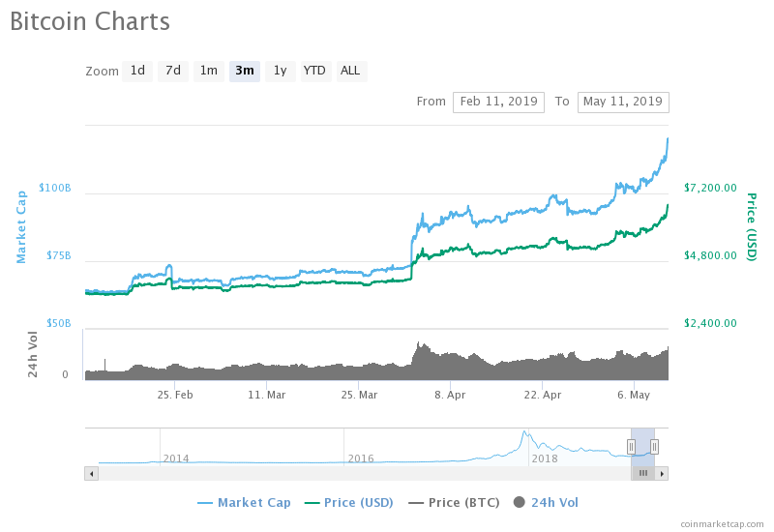Click the 22. Apr axis label
Viewport: 774px width, 532px height.
543,395
